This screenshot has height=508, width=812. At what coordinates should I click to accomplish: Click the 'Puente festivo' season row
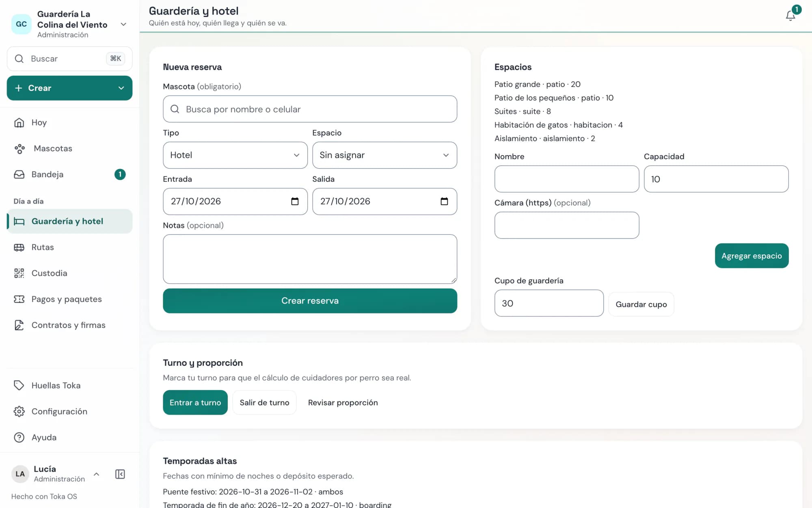point(253,492)
